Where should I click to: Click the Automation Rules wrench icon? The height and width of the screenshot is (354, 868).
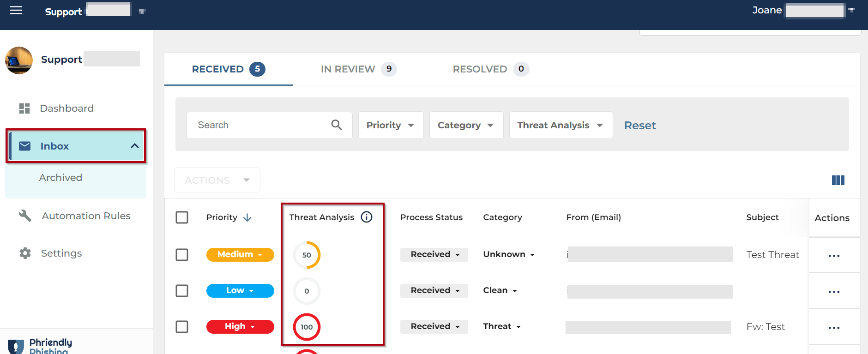pos(25,216)
